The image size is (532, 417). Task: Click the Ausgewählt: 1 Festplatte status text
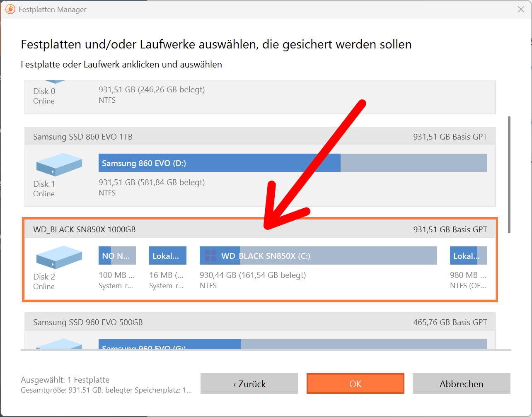(65, 380)
